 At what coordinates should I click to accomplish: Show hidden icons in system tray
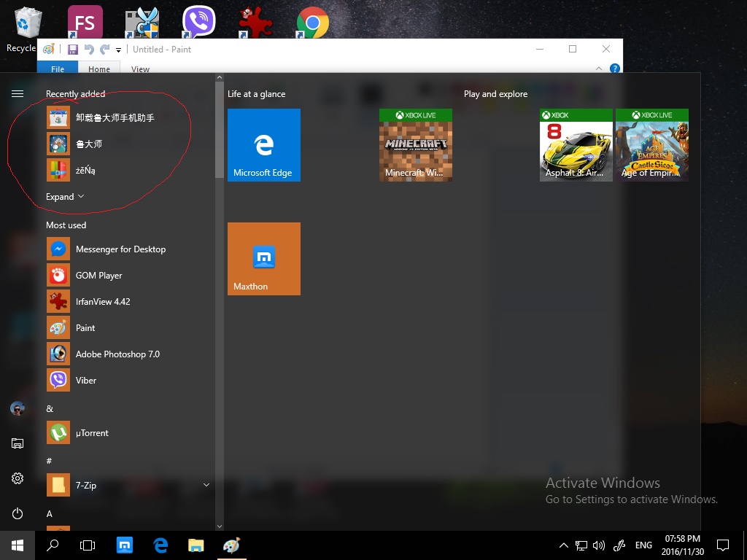tap(564, 545)
